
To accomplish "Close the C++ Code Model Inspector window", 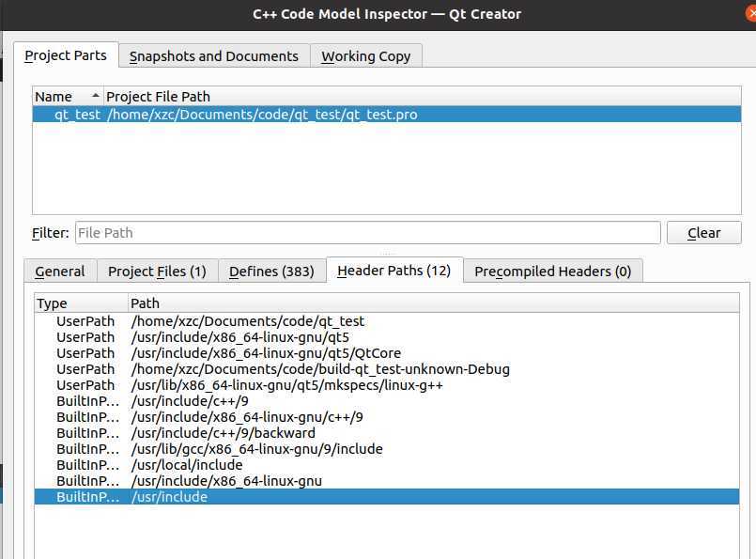I will click(x=751, y=13).
